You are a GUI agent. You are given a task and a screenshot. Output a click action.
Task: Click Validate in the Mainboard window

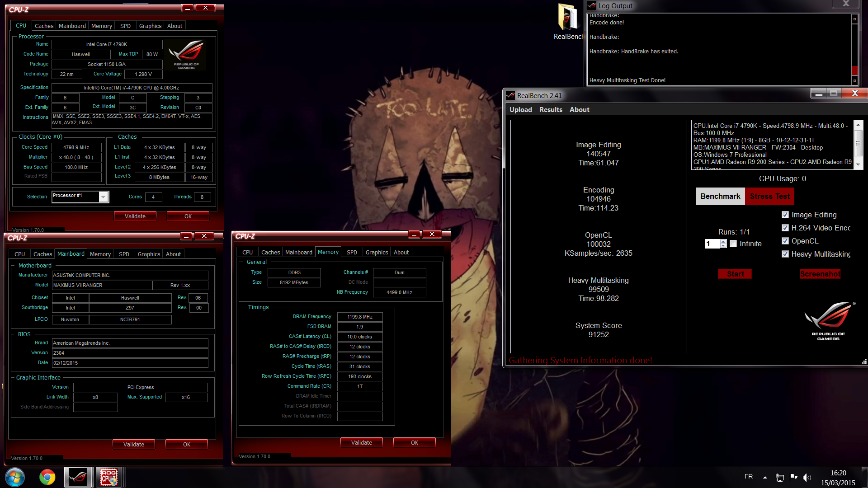pyautogui.click(x=134, y=444)
